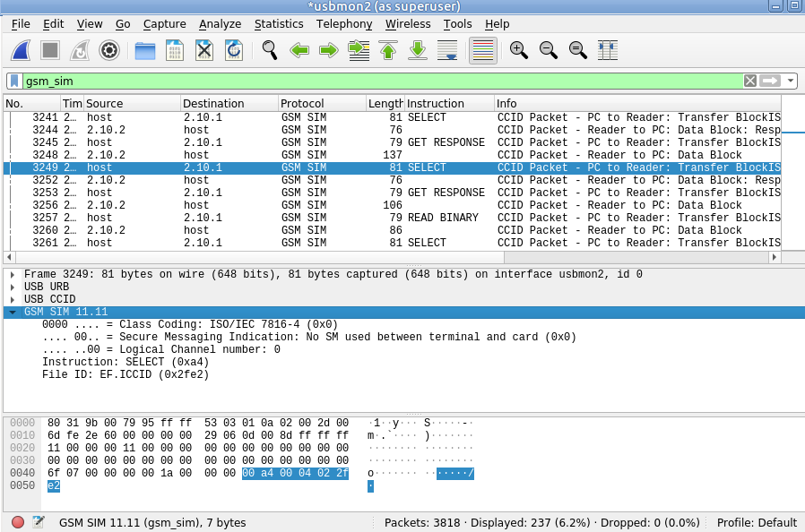Expand the USB URB tree node
Viewport: 805px width, 532px height.
click(12, 287)
